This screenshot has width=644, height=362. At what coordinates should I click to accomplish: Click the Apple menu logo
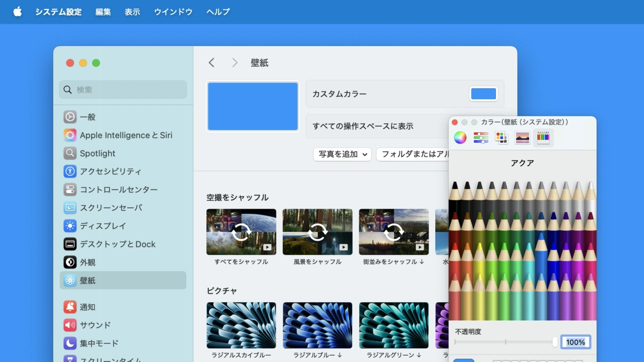pos(18,12)
